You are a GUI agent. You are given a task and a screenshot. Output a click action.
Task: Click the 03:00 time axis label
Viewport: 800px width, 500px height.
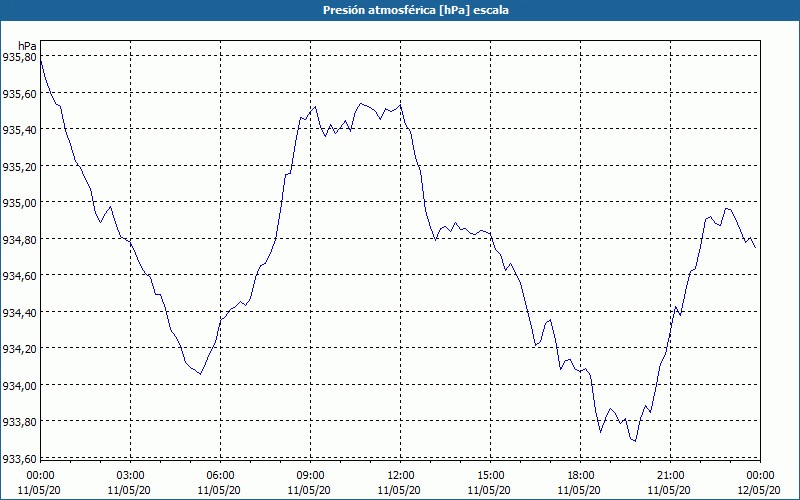coord(131,475)
